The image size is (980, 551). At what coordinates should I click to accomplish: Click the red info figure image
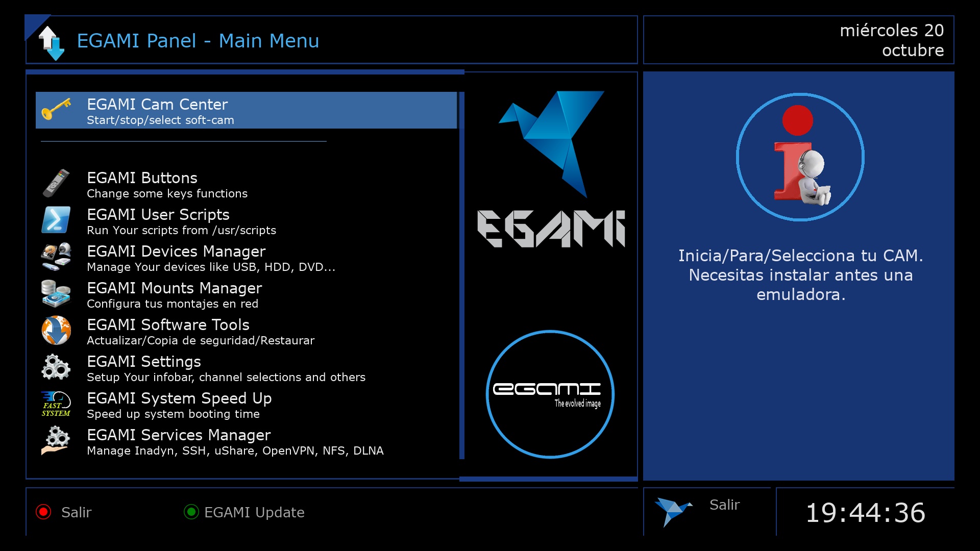[800, 157]
